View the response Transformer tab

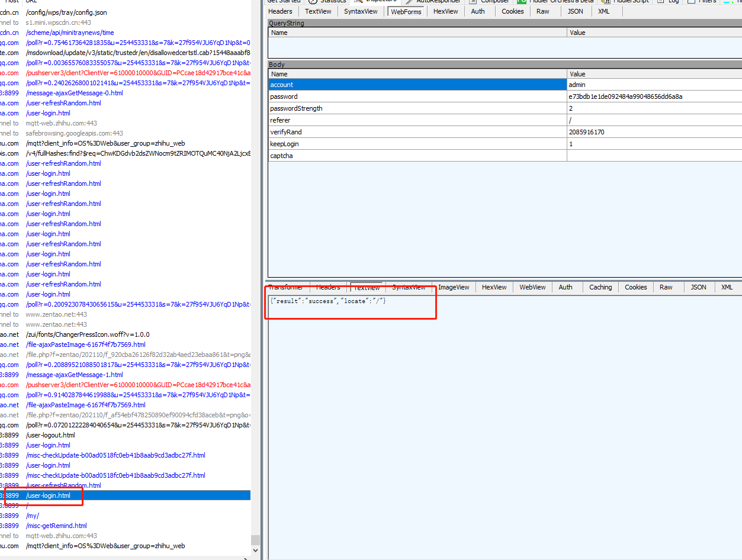285,287
